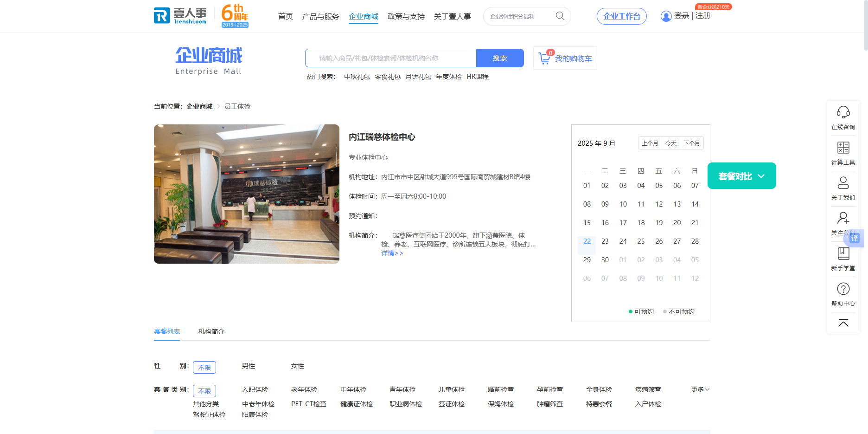
Task: Select 肿瘤筛查 package category
Action: point(550,404)
